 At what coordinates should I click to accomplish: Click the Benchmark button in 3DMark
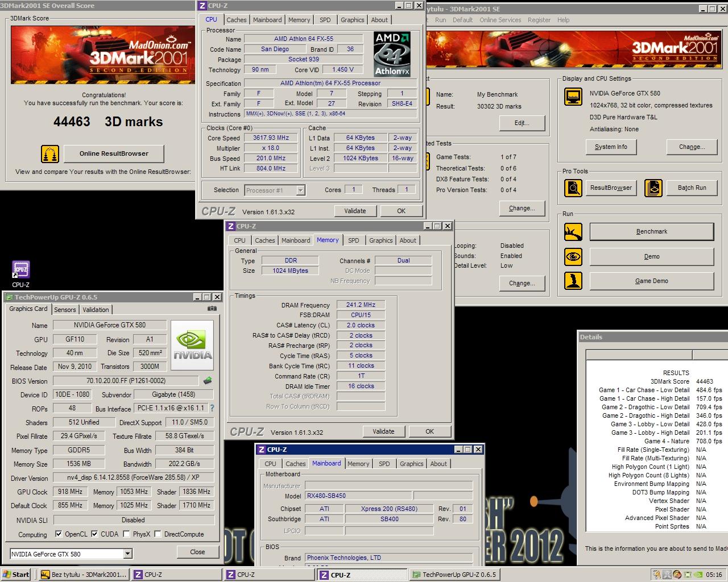[652, 232]
